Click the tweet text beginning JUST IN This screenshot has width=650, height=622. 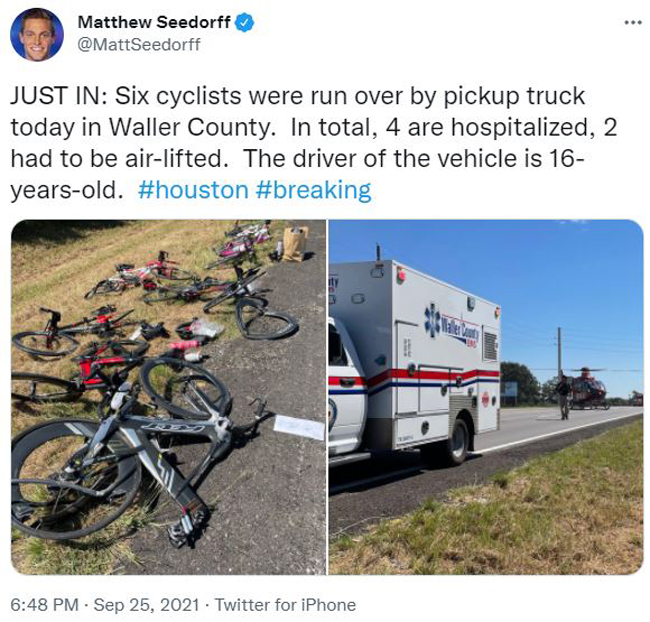coord(314,143)
